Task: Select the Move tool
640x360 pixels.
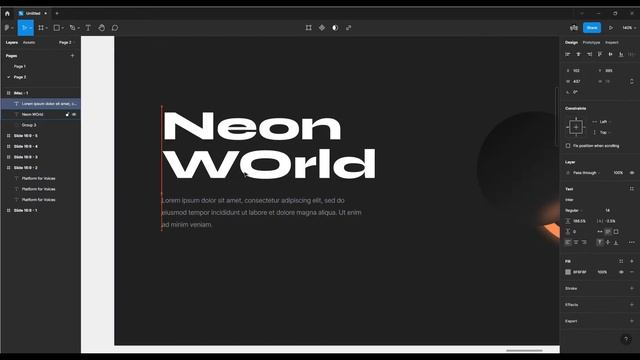Action: tap(24, 28)
